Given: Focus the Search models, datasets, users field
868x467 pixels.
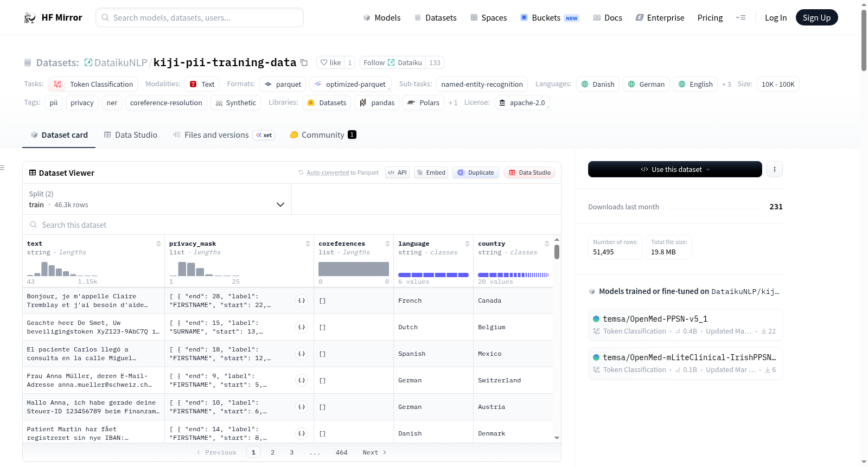Looking at the screenshot, I should coord(200,17).
